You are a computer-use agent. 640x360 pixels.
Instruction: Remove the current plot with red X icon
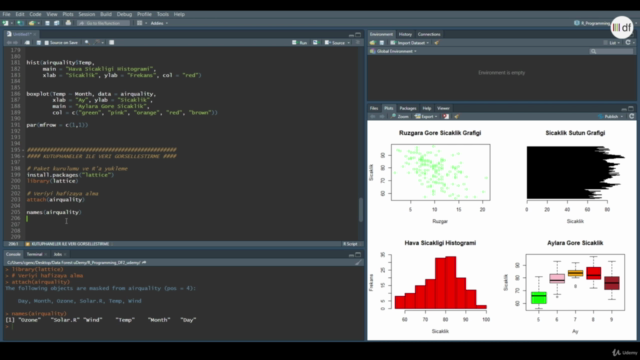pos(446,117)
